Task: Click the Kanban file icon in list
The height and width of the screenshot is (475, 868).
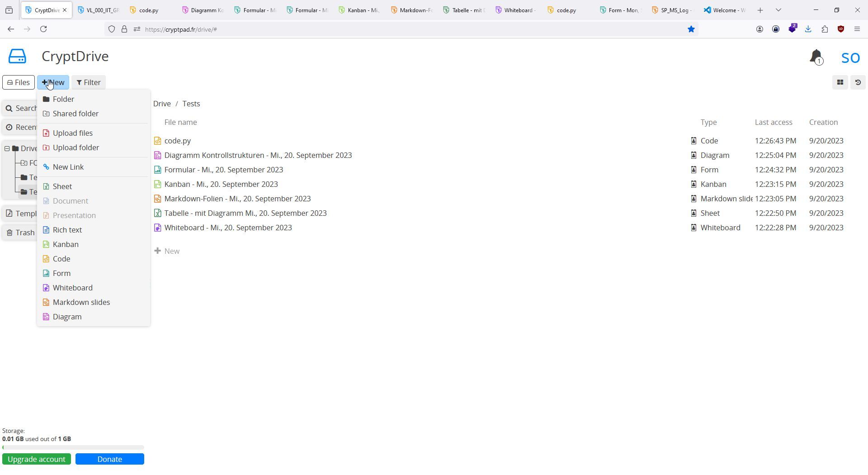Action: pyautogui.click(x=157, y=185)
